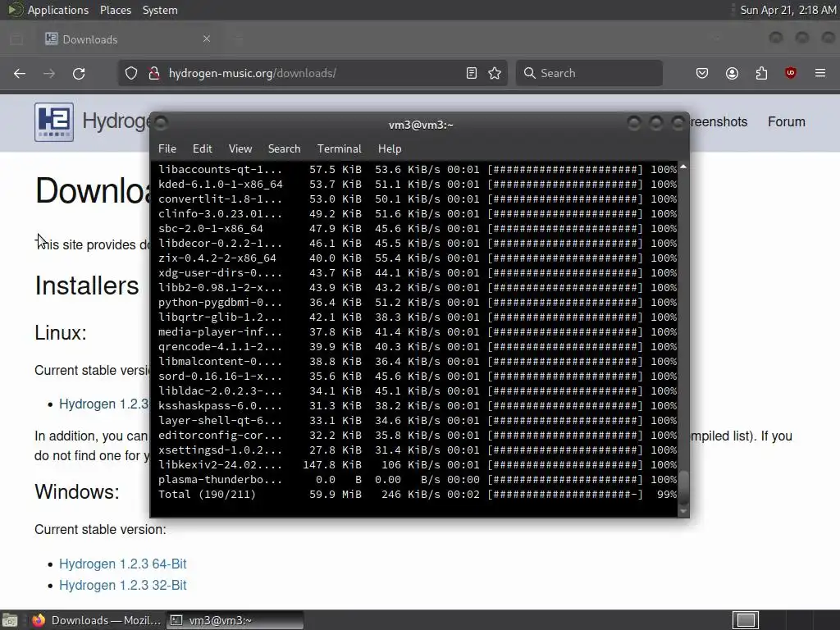Click the python-pygdbmi package line
The width and height of the screenshot is (840, 630).
coord(418,303)
